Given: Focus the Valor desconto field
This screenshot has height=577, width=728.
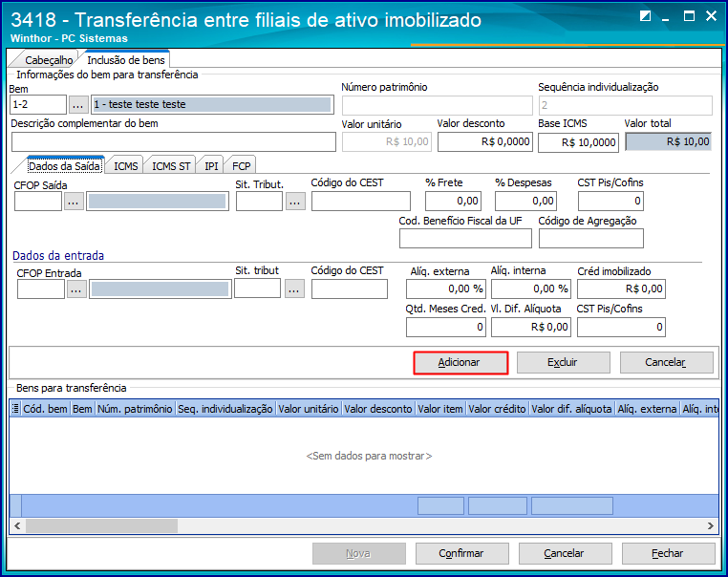Looking at the screenshot, I should (x=485, y=141).
